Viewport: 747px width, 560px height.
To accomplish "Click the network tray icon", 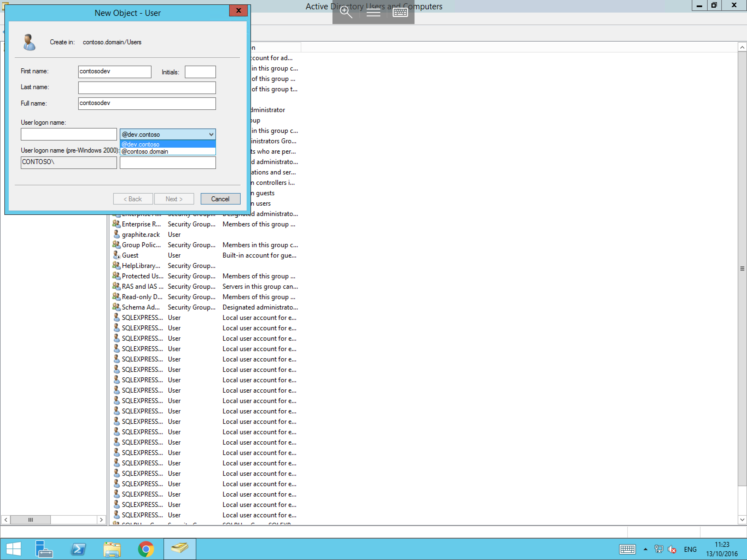I will click(658, 549).
